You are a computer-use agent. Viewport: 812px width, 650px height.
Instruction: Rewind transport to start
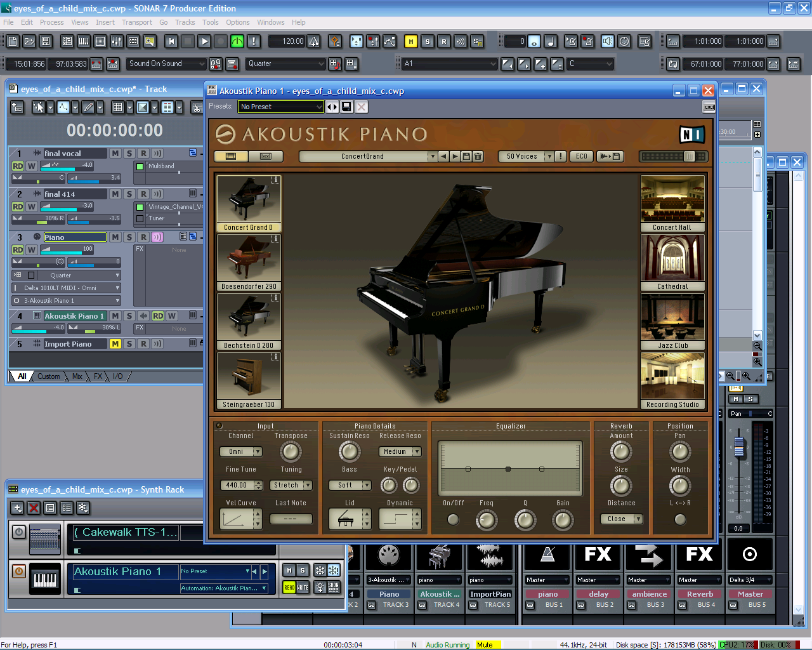pos(171,41)
